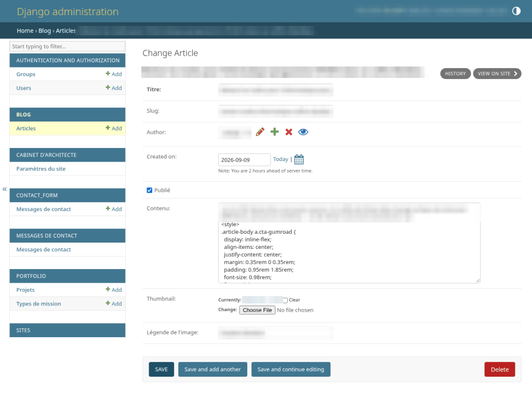Add a new Projet
Image resolution: width=532 pixels, height=399 pixels.
114,290
